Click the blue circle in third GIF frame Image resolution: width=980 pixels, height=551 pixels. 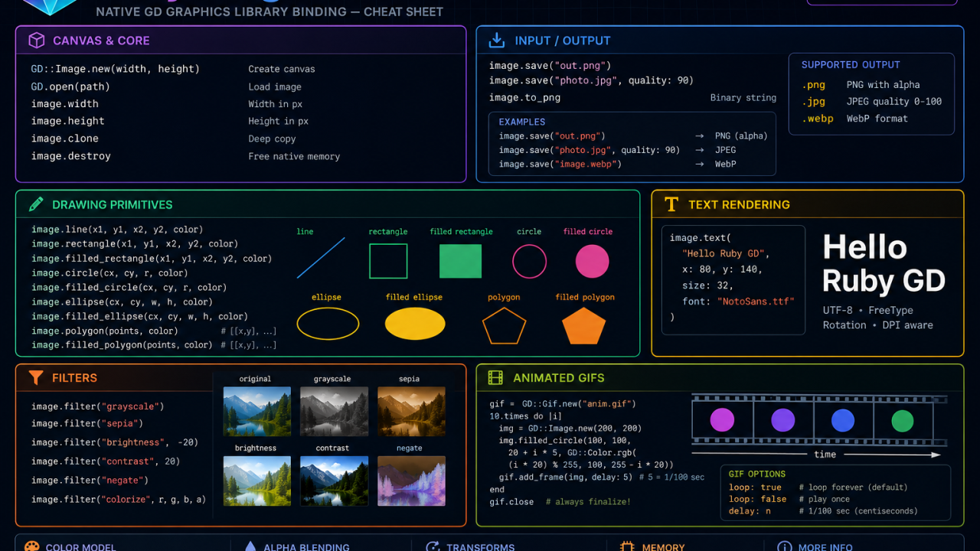(x=842, y=420)
